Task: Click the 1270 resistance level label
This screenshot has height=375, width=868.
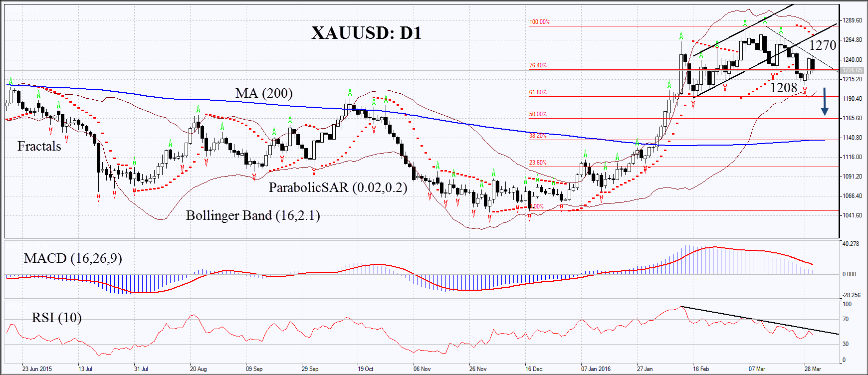Action: point(822,45)
